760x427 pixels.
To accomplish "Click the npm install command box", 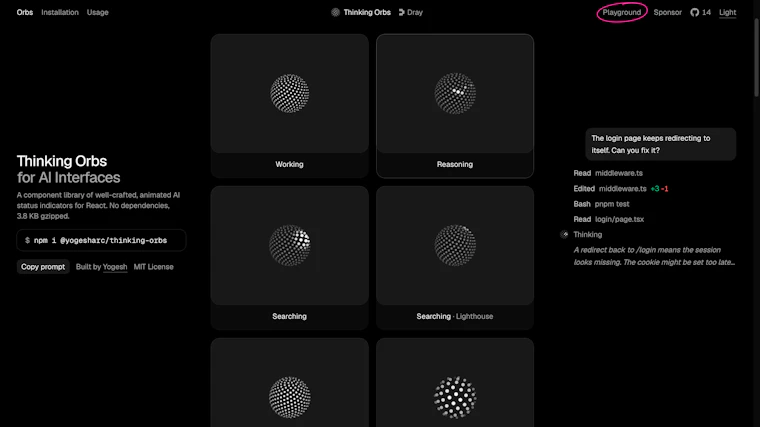I will tap(101, 240).
